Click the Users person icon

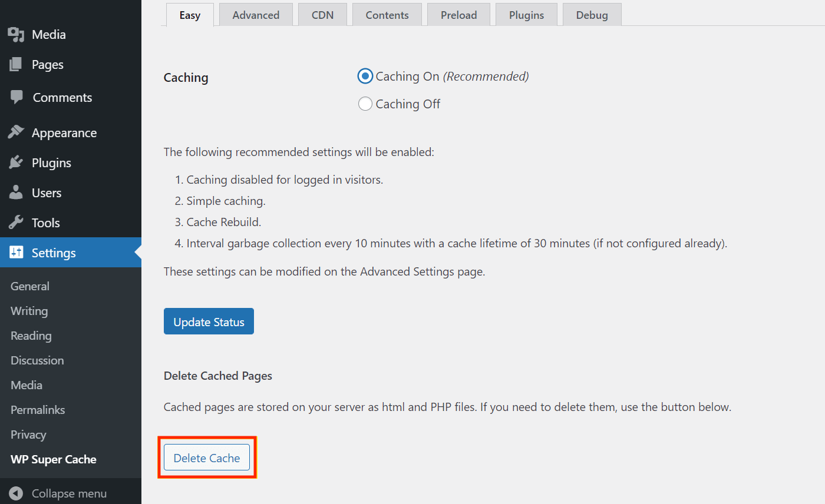tap(16, 193)
